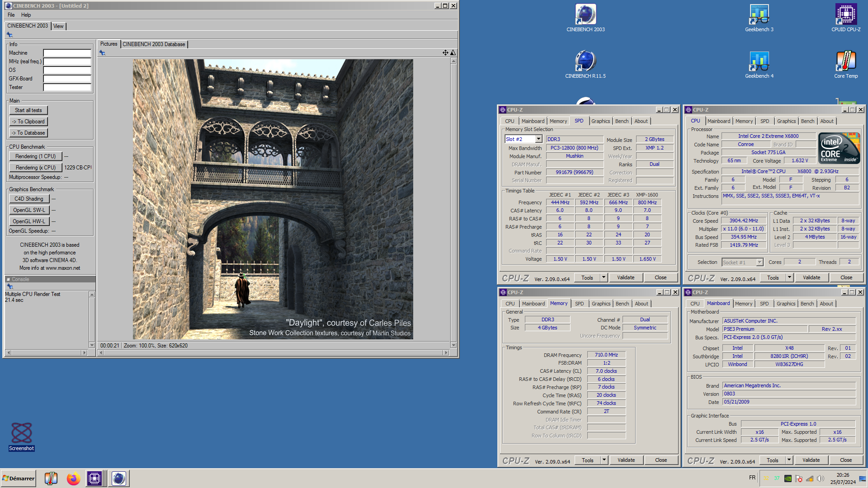Click Validate in the Memory CPU-Z window
Screen dimensions: 868x488
(626, 460)
